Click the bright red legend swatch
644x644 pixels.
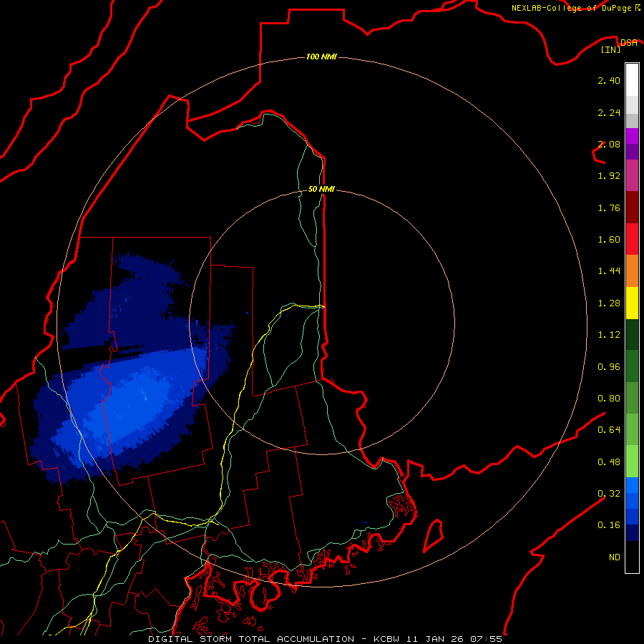pos(632,239)
